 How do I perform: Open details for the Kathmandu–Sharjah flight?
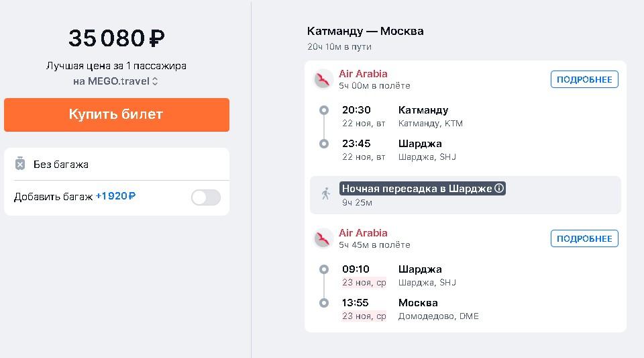point(584,79)
